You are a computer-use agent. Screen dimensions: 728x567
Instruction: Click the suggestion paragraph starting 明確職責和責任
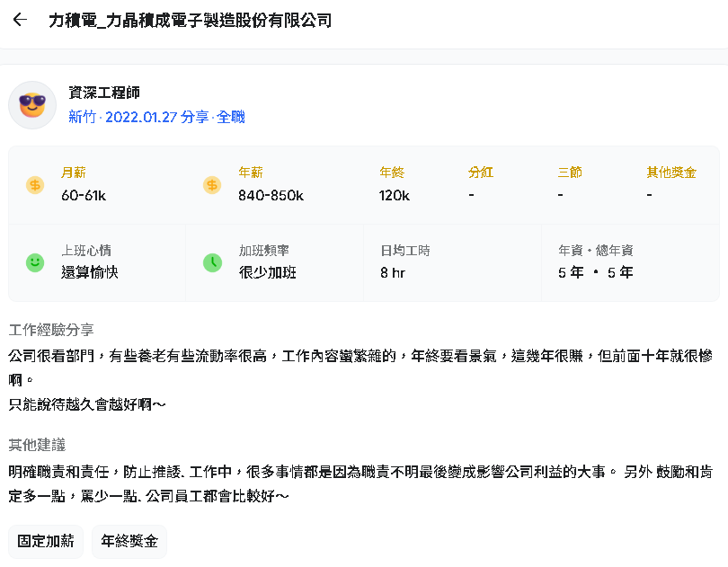(360, 483)
